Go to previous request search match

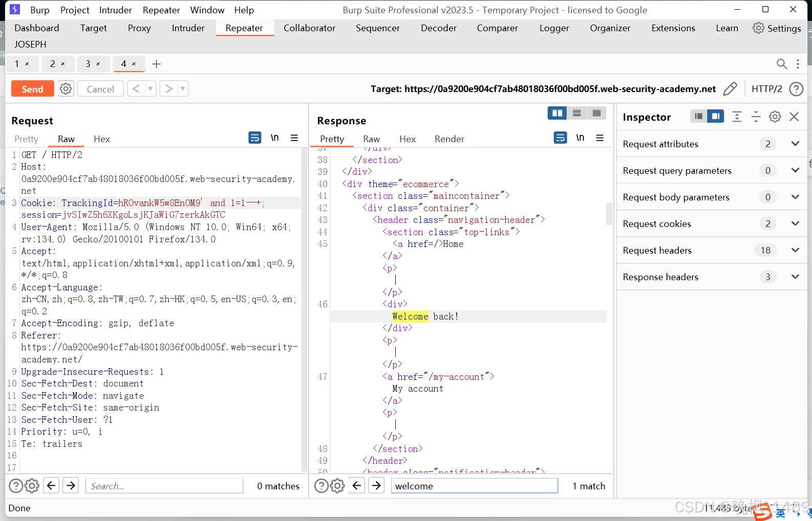coord(51,485)
